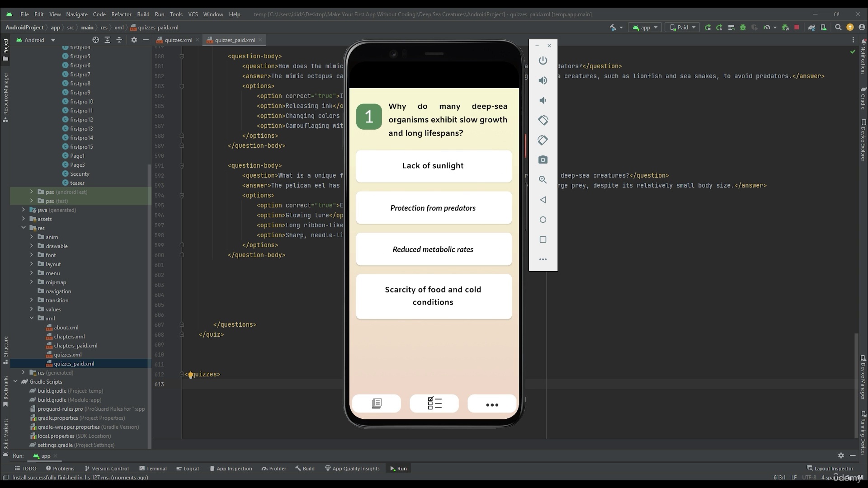Click emulator zoom magnifier icon

point(543,180)
